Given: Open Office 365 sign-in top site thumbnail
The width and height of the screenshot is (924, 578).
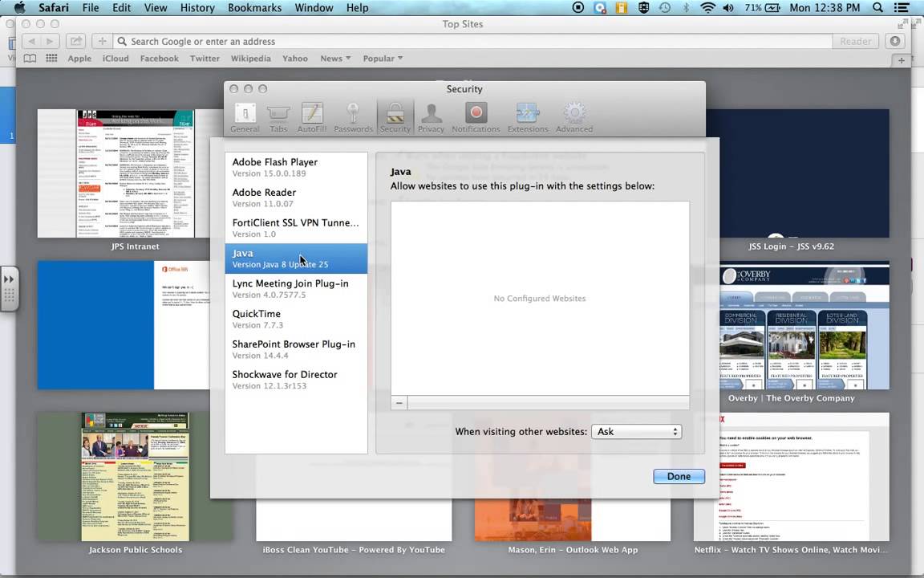Looking at the screenshot, I should tap(124, 325).
